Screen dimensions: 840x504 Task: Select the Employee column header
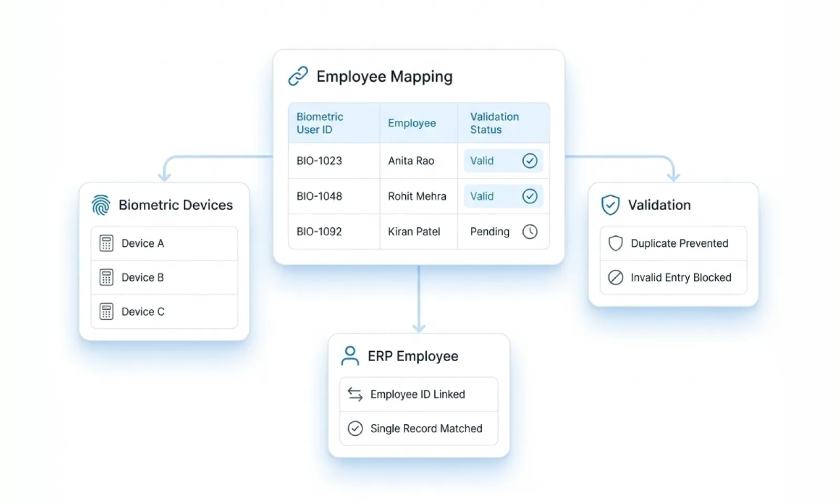pyautogui.click(x=412, y=123)
